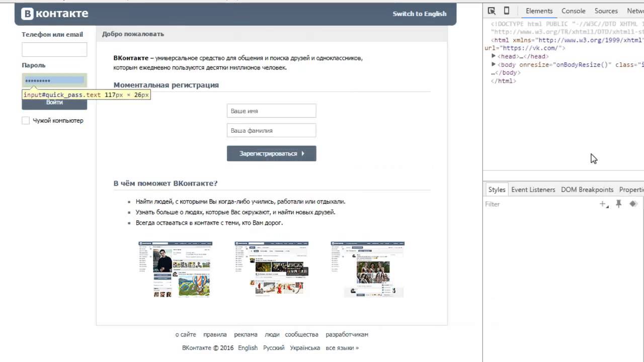Select the Українська language link
Viewport: 644px width, 362px height.
point(305,348)
